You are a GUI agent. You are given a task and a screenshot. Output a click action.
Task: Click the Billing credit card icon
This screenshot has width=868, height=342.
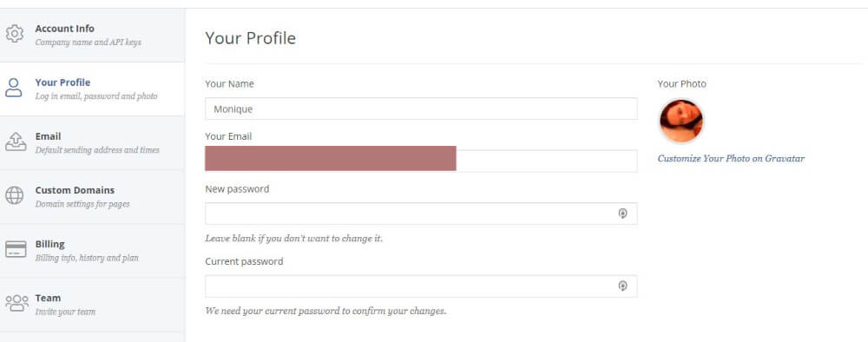pyautogui.click(x=16, y=250)
